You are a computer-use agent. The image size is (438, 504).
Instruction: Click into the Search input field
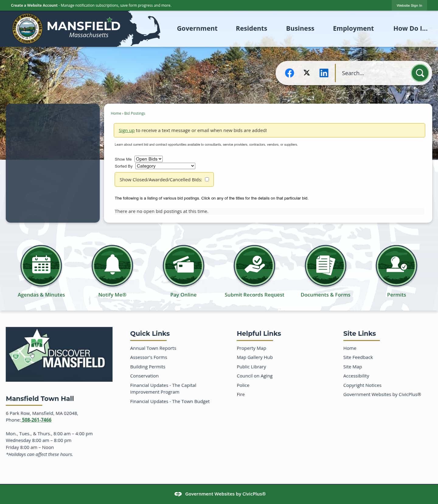(374, 73)
